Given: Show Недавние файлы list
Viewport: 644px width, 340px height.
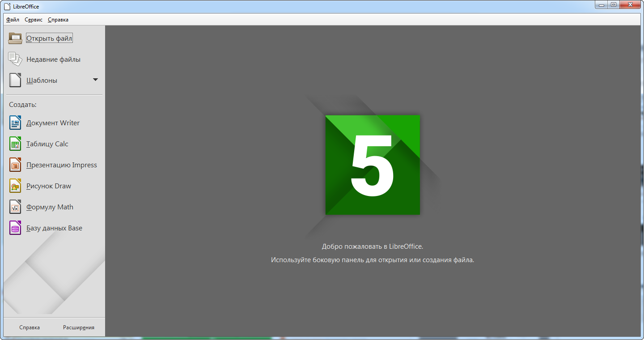Looking at the screenshot, I should tap(53, 59).
